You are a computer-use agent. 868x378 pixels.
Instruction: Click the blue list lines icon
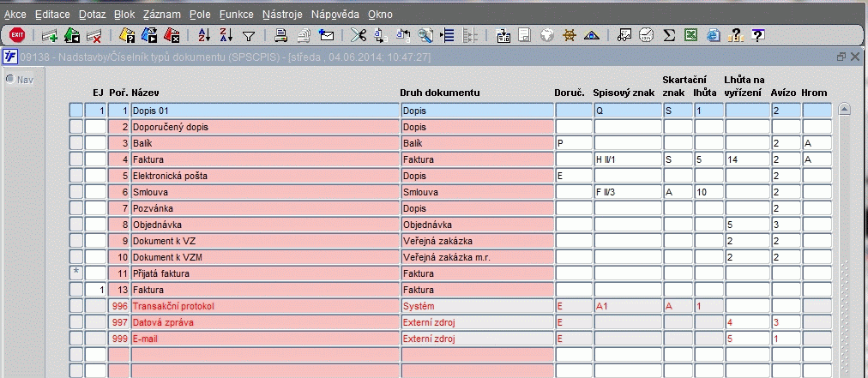coord(447,36)
